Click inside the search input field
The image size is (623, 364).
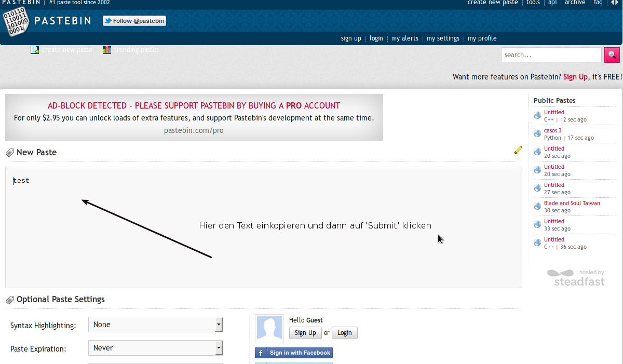(x=551, y=55)
